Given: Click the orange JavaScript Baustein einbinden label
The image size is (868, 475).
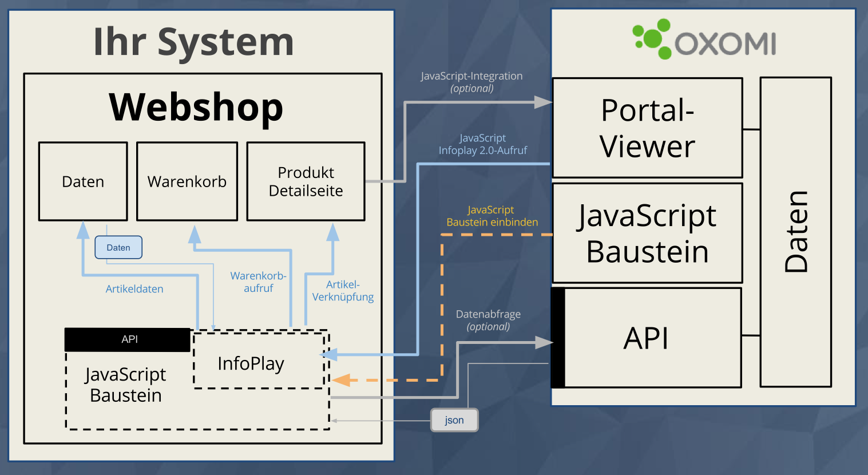Looking at the screenshot, I should point(492,216).
